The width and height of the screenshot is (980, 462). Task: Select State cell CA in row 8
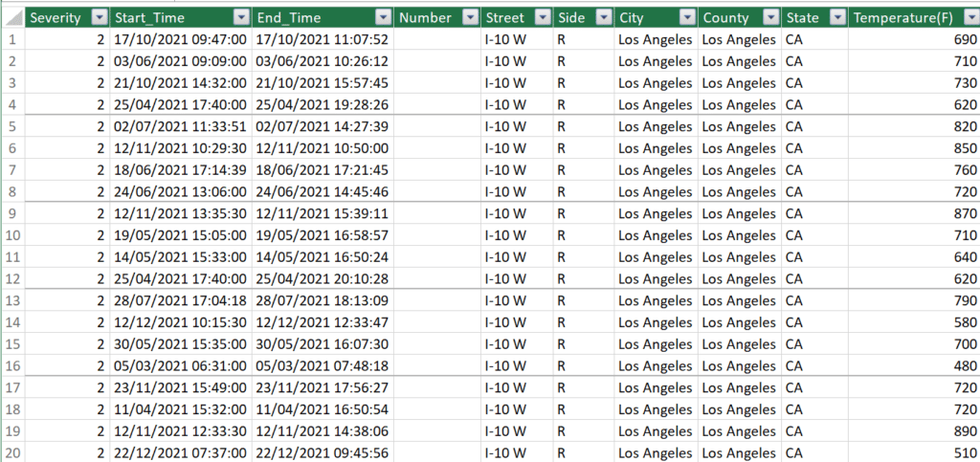815,191
